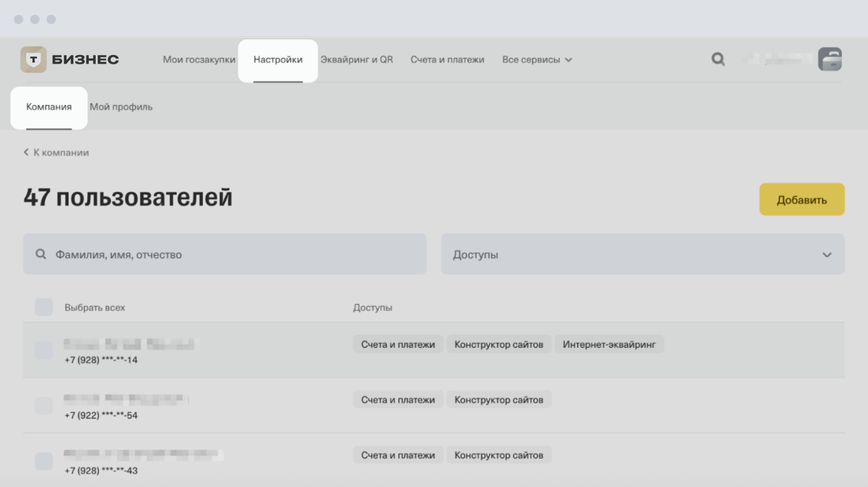Image resolution: width=868 pixels, height=487 pixels.
Task: Switch to the 'Мой профиль' tab
Action: click(x=121, y=107)
